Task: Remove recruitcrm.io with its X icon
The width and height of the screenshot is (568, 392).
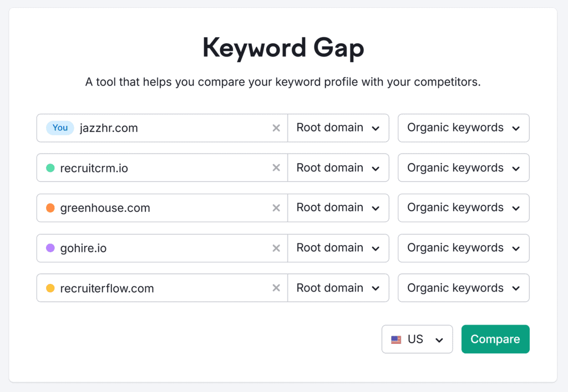Action: pyautogui.click(x=276, y=168)
